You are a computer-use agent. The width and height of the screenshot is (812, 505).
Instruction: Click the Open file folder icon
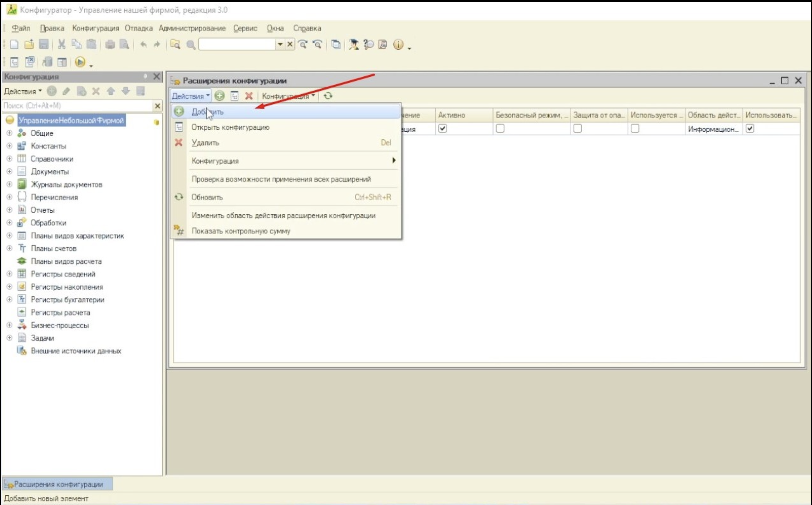[x=29, y=44]
